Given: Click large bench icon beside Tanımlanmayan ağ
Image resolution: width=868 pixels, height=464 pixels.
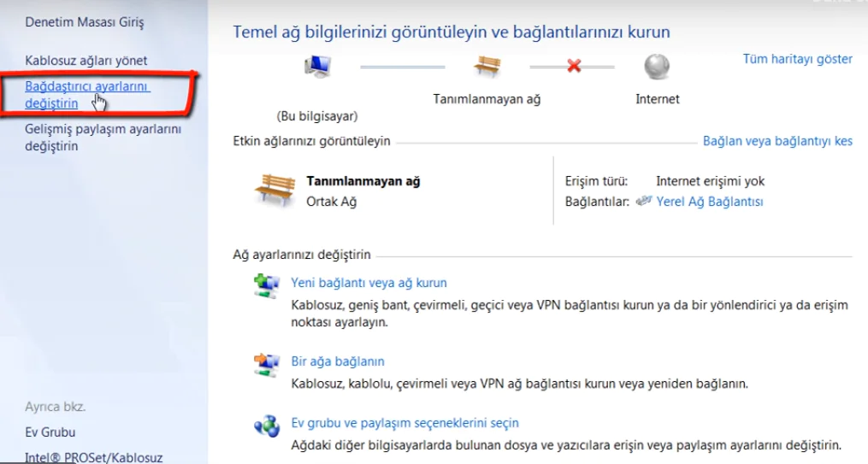Looking at the screenshot, I should click(x=275, y=190).
